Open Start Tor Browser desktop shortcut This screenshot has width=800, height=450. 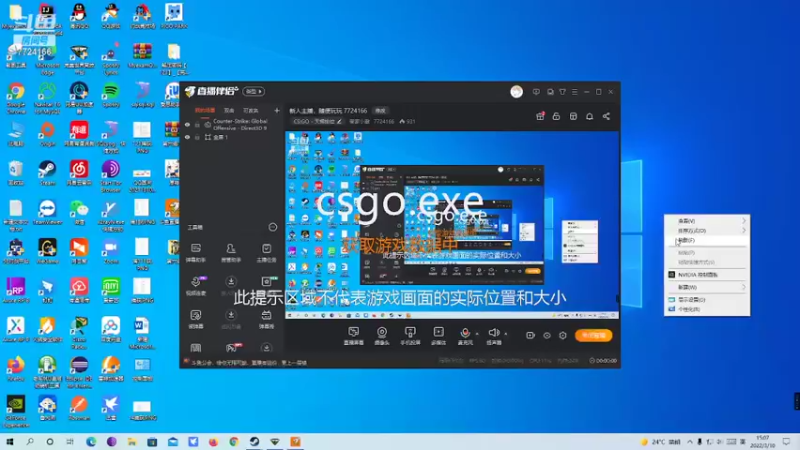[111, 177]
